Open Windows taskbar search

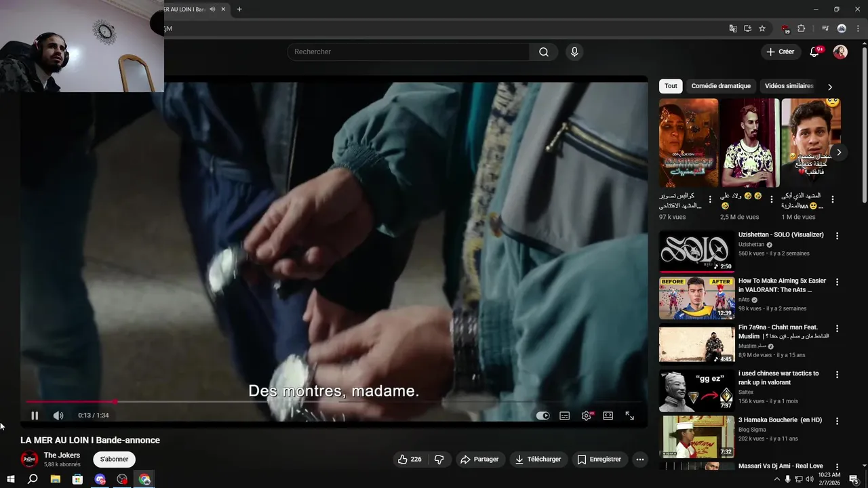point(33,479)
